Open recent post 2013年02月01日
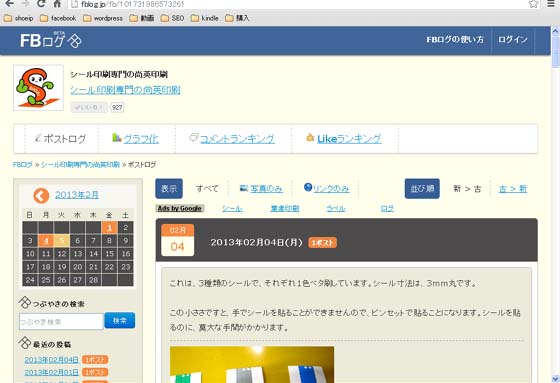This screenshot has width=560, height=383. tap(51, 372)
